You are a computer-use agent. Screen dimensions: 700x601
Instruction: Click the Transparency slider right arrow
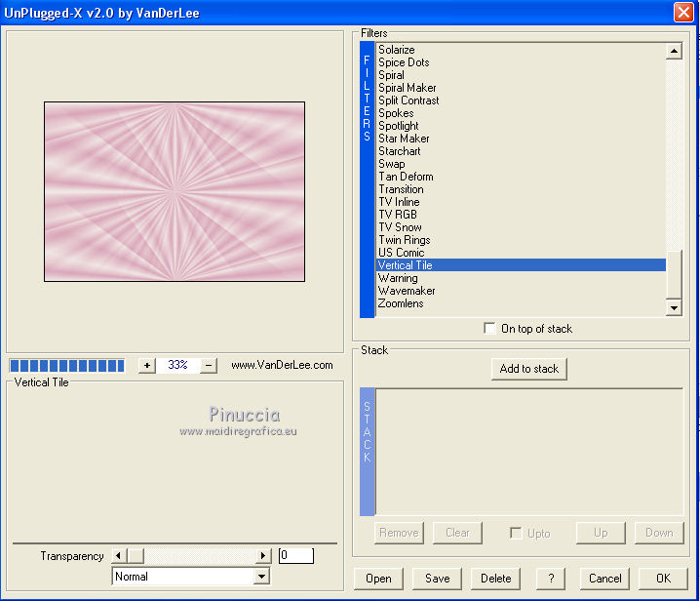point(263,555)
